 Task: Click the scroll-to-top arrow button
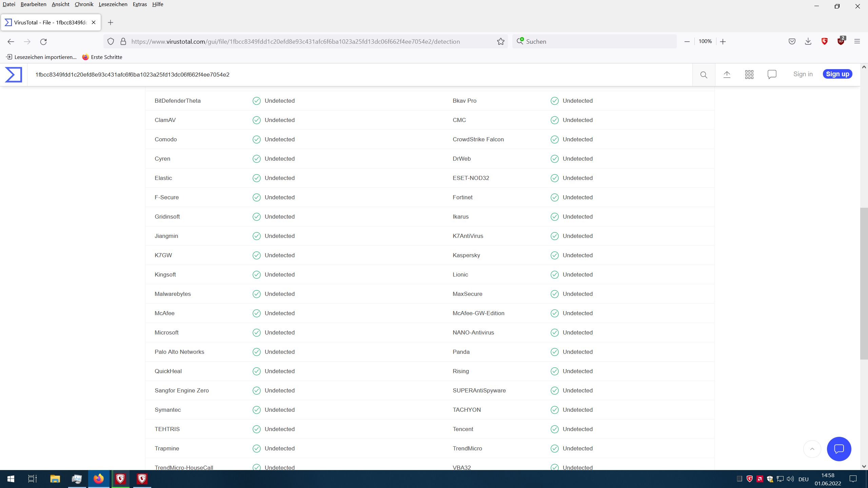pos(812,449)
